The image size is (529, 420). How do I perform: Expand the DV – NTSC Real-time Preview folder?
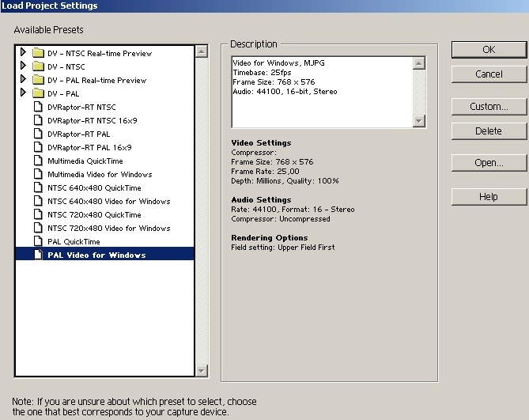23,52
